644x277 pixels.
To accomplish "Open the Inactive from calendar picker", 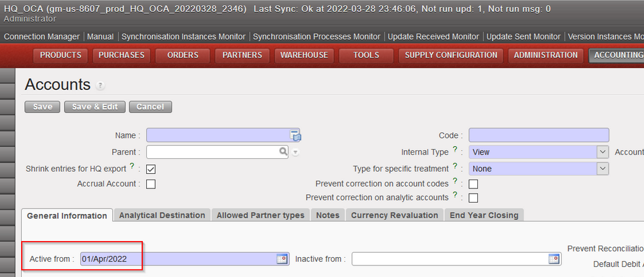I will (x=554, y=259).
